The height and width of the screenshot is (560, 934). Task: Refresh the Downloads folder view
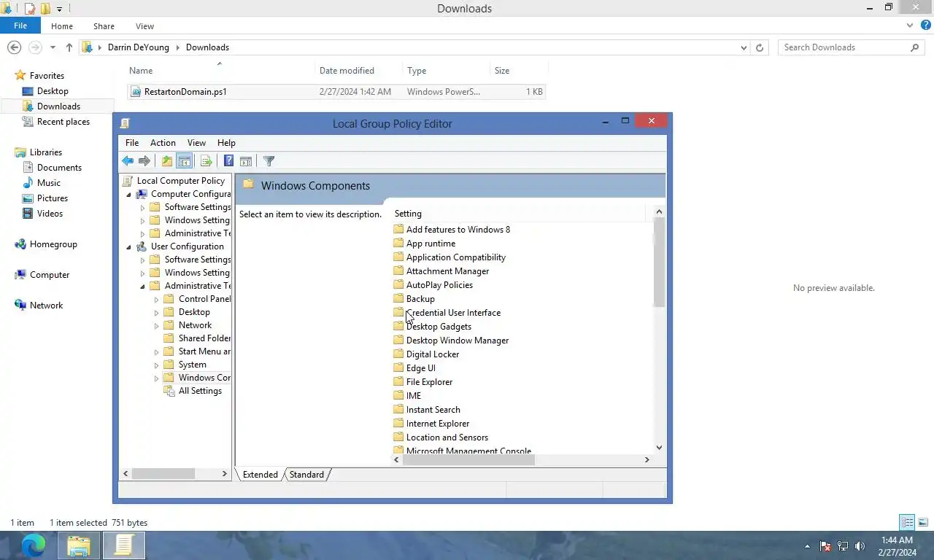[760, 47]
